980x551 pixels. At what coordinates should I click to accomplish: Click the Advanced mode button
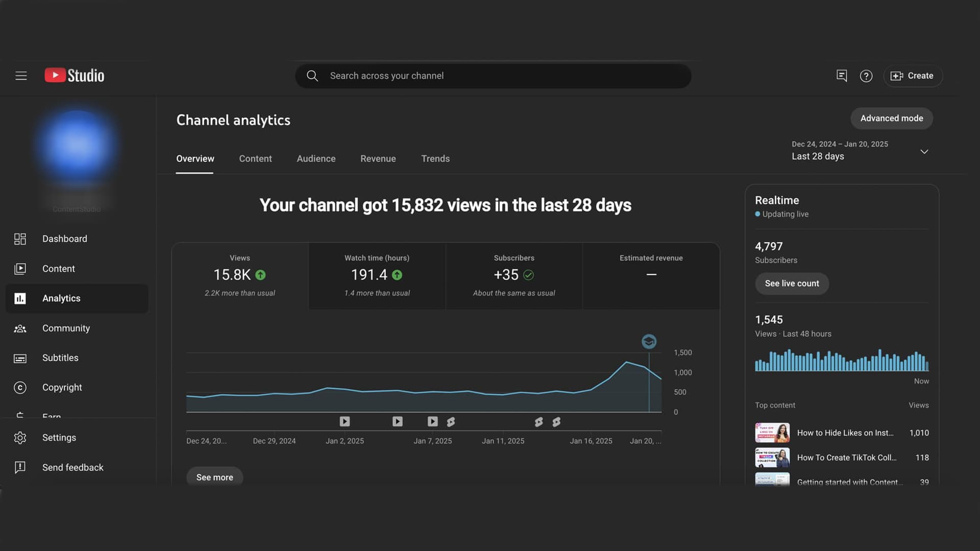click(x=891, y=118)
